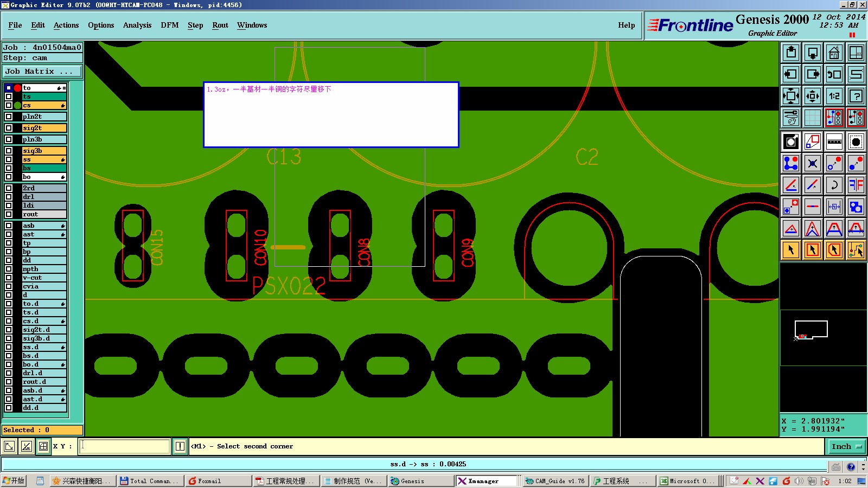
Task: Open the Rout menu
Action: 220,25
